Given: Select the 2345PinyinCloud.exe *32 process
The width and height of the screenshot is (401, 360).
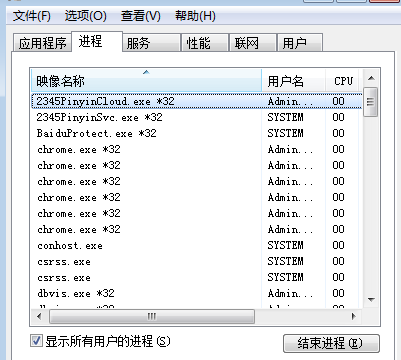Looking at the screenshot, I should 197,101.
